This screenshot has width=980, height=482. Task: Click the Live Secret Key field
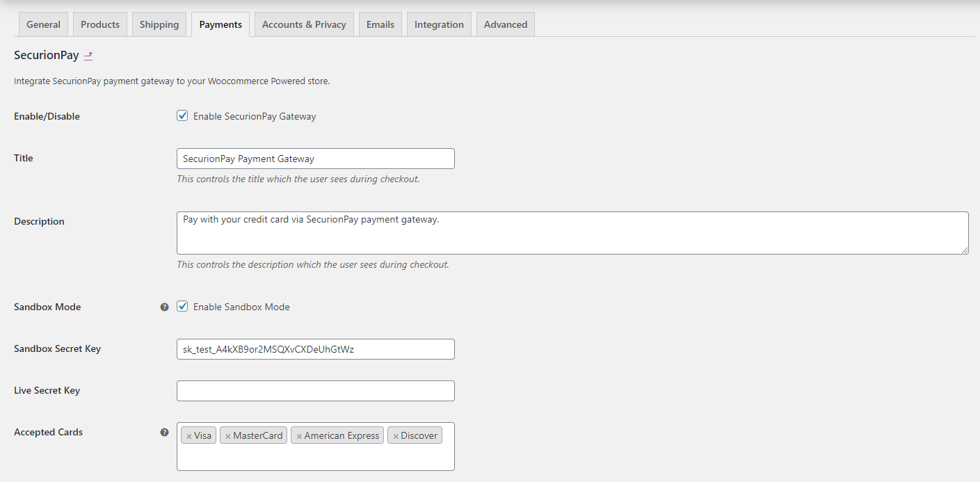pyautogui.click(x=316, y=391)
